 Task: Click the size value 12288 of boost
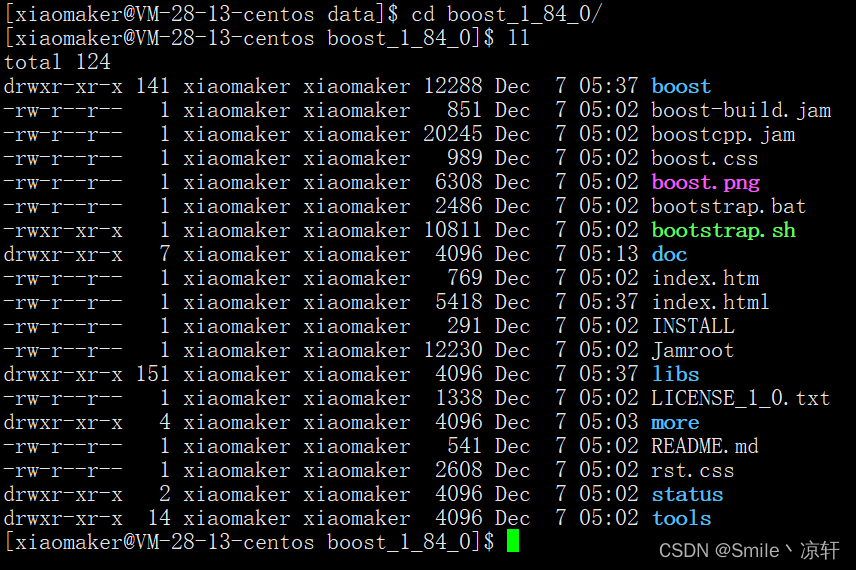point(453,86)
